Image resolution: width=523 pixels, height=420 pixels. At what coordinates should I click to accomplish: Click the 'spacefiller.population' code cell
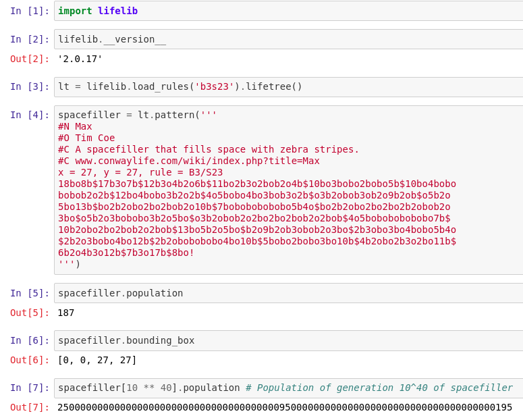click(x=289, y=293)
